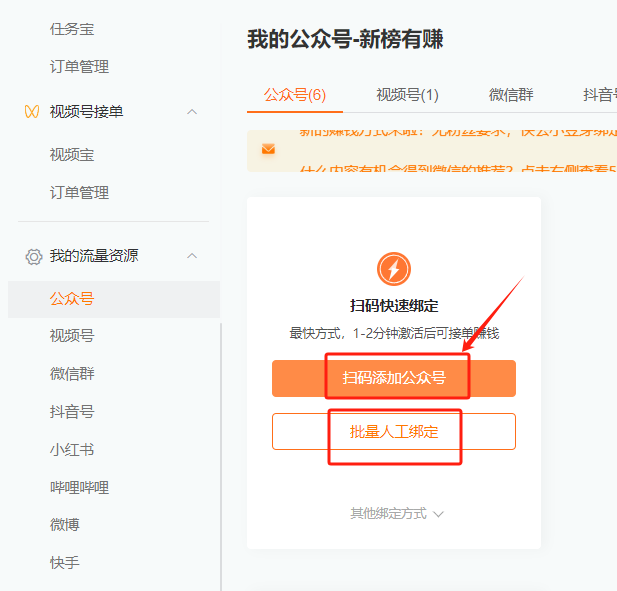617x591 pixels.
Task: Select 公众号 in sidebar resources list
Action: coord(114,299)
